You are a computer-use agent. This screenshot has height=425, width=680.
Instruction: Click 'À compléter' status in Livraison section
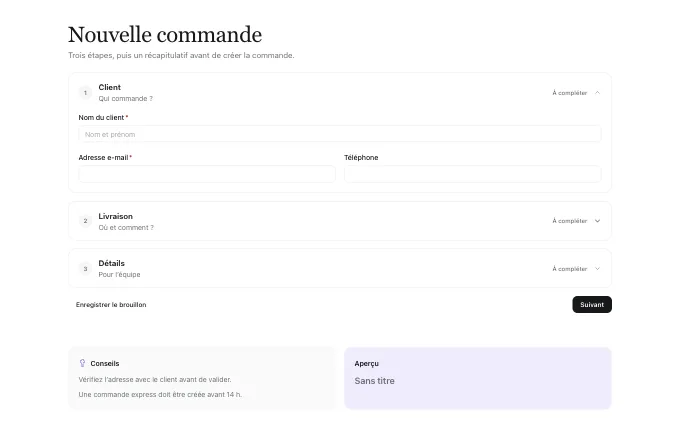[x=569, y=221]
